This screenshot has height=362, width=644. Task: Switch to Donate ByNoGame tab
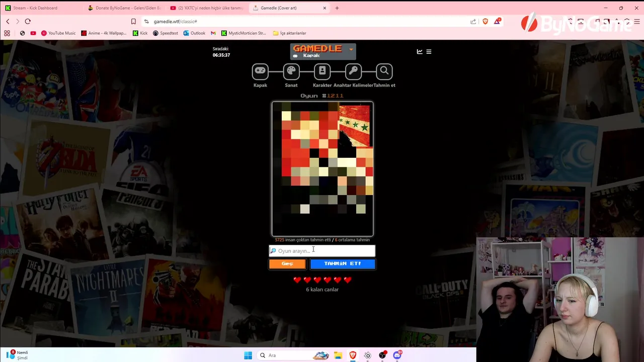pyautogui.click(x=123, y=8)
